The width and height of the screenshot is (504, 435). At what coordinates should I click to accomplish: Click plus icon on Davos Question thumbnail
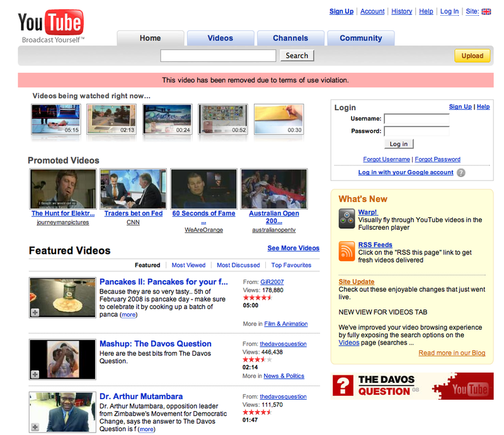35,375
